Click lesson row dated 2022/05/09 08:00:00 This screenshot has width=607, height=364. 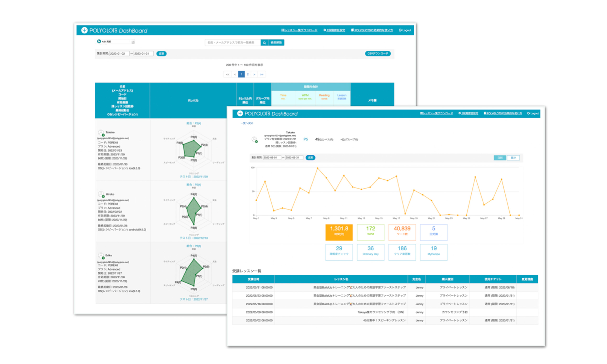click(385, 312)
